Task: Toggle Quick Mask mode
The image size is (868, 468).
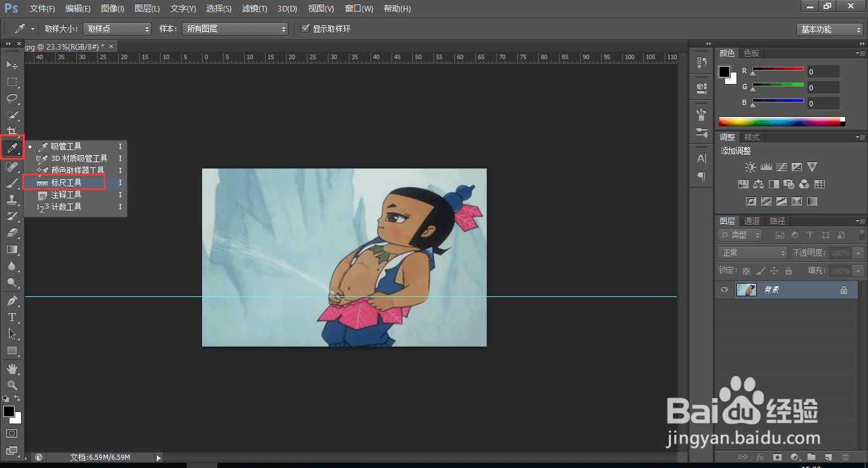Action: (x=12, y=434)
